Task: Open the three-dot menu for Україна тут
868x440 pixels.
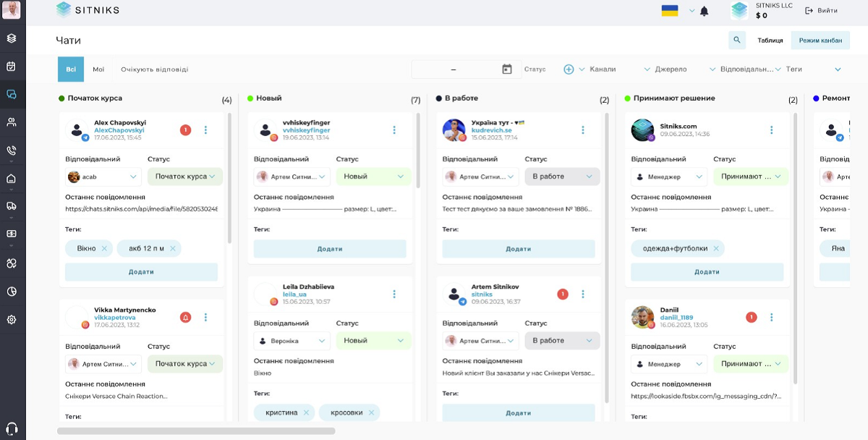Action: tap(583, 130)
